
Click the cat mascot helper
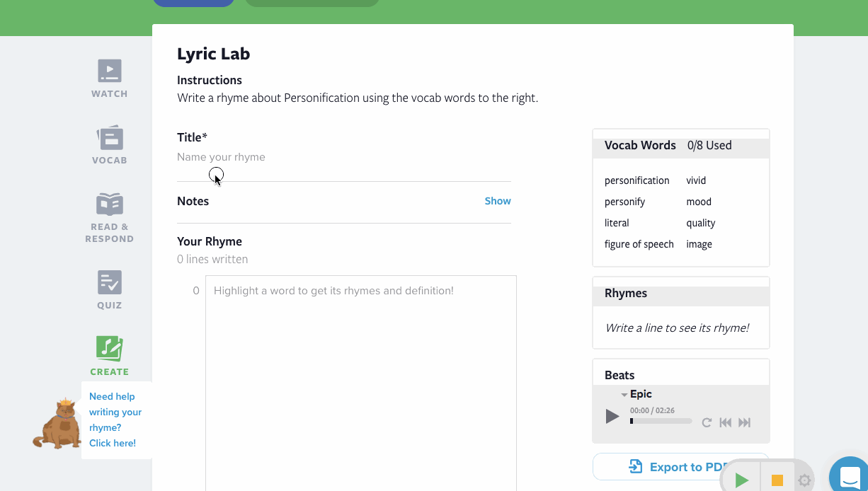tap(59, 424)
